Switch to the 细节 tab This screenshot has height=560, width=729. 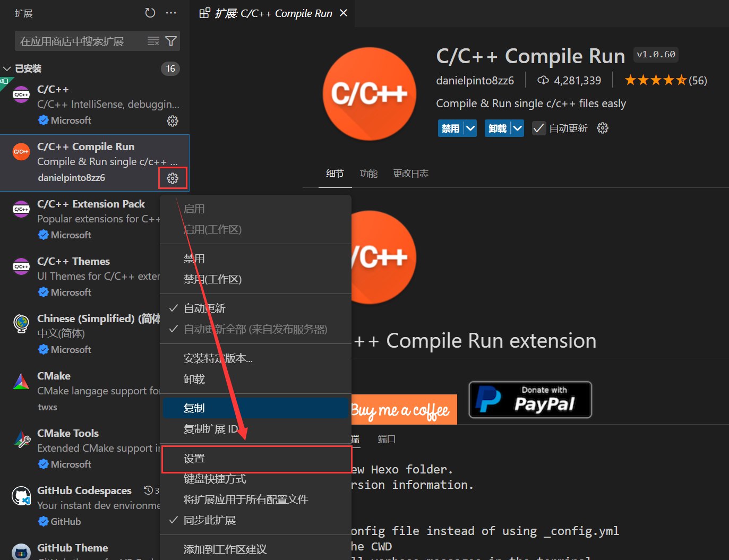pos(335,174)
